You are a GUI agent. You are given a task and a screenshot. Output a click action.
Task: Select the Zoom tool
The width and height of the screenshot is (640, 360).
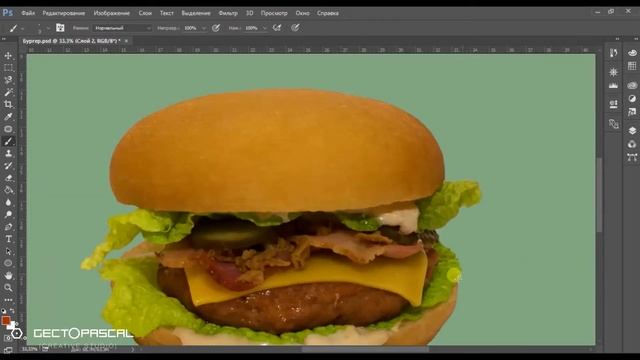(8, 288)
